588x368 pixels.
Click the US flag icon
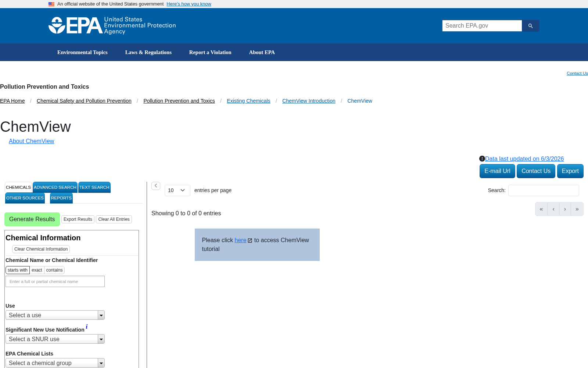point(51,4)
